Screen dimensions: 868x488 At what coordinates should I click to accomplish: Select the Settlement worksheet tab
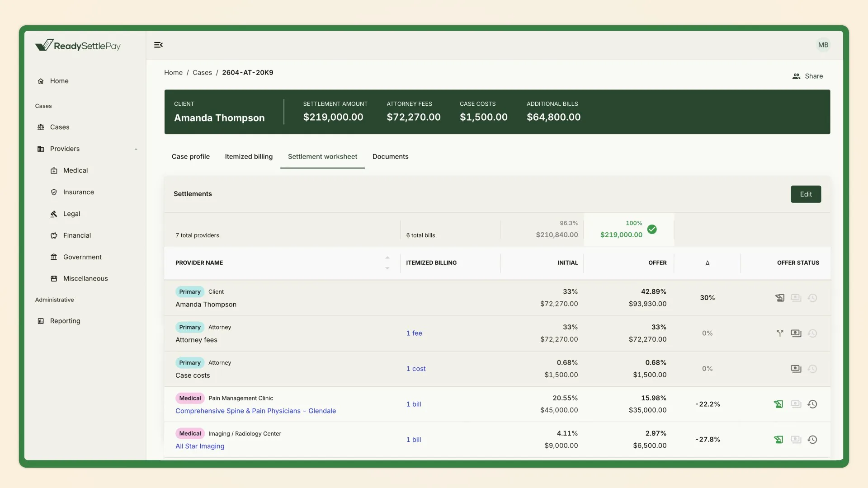[322, 156]
